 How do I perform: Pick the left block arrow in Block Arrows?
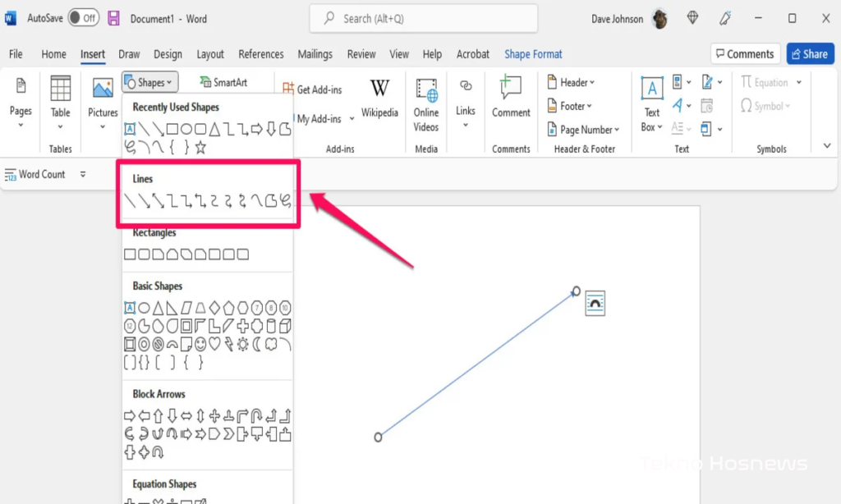pyautogui.click(x=144, y=415)
